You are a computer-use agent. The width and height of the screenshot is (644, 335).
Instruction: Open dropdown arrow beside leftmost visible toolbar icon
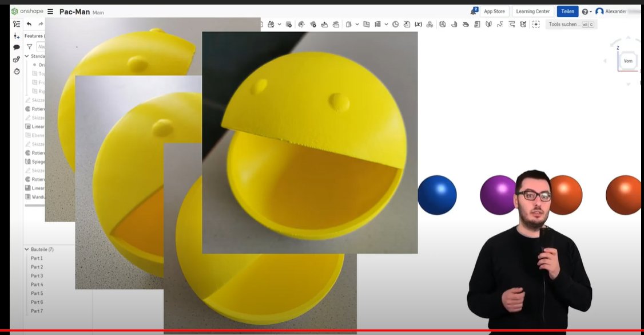[279, 24]
